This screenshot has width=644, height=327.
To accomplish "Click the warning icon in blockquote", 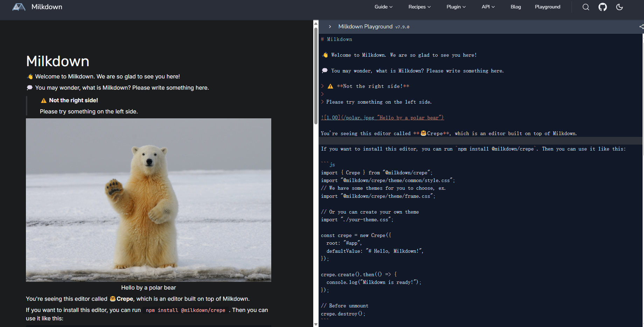I will (x=44, y=100).
